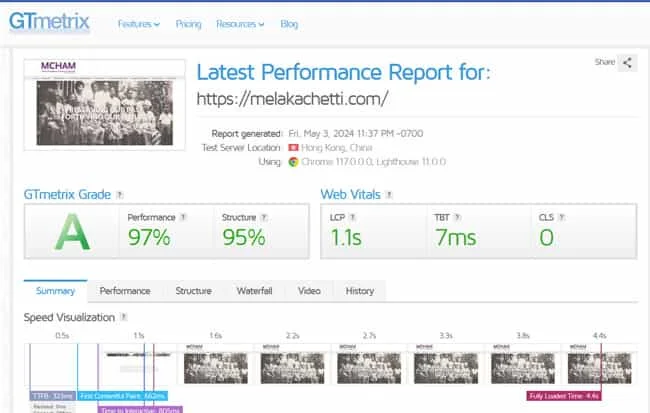
Task: Open help icon next to TBT
Action: pos(457,217)
